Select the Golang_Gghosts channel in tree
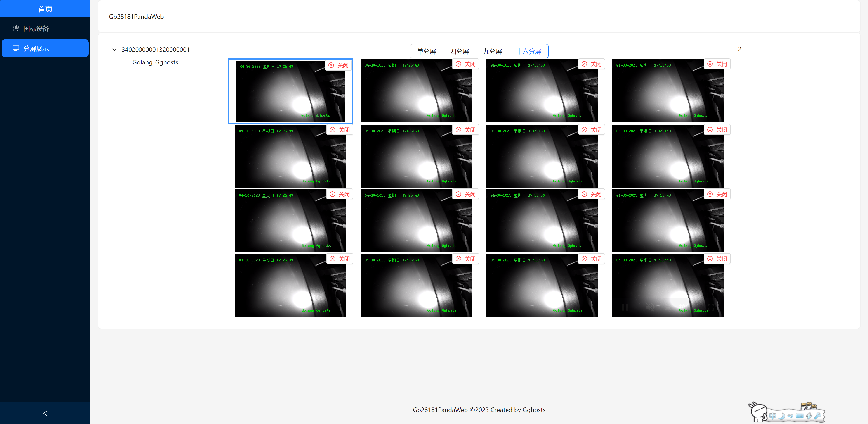The width and height of the screenshot is (868, 424). 155,62
